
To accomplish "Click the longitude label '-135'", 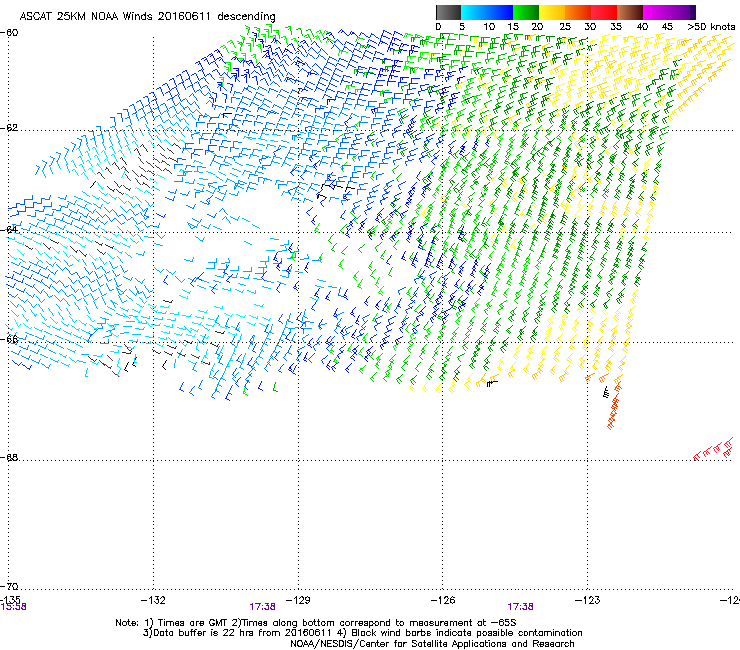I will pyautogui.click(x=10, y=600).
